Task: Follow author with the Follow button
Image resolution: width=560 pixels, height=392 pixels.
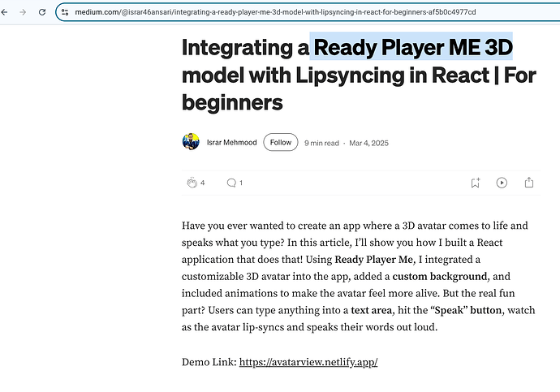Action: click(x=280, y=142)
